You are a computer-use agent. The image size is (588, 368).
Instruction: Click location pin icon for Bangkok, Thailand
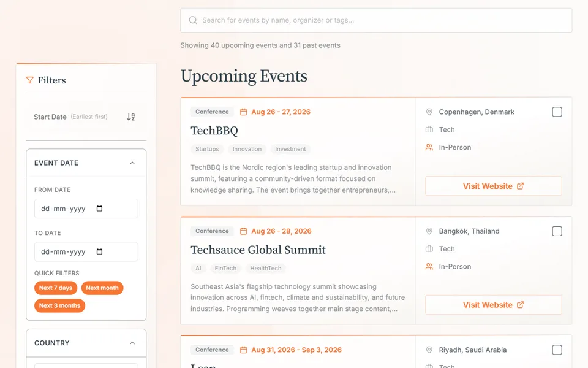pyautogui.click(x=429, y=231)
